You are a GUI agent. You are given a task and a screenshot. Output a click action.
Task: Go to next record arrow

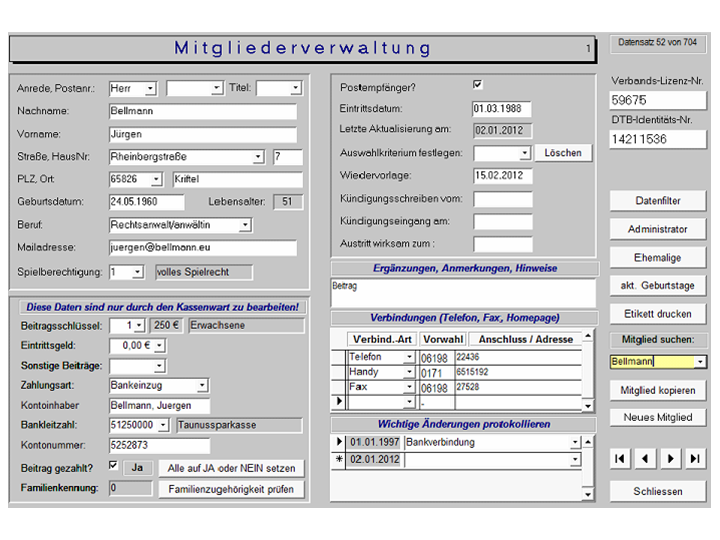(x=671, y=458)
